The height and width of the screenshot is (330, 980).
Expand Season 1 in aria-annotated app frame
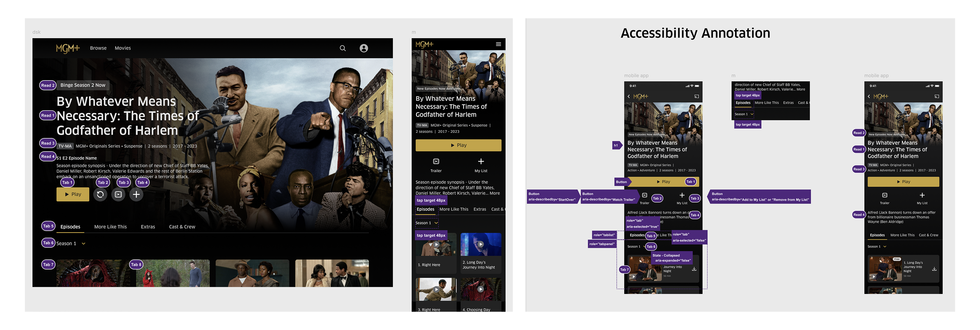[x=636, y=246]
